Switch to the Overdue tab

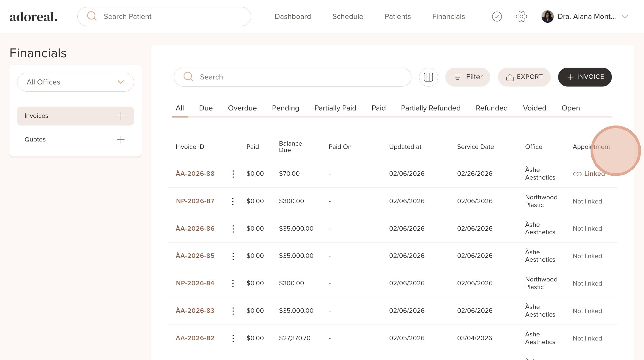(242, 108)
